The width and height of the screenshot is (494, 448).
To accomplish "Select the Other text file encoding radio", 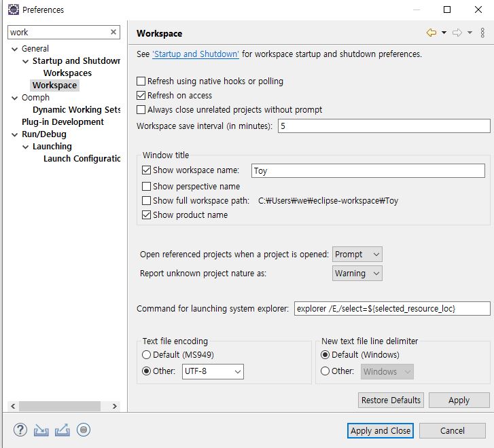I will pyautogui.click(x=146, y=371).
